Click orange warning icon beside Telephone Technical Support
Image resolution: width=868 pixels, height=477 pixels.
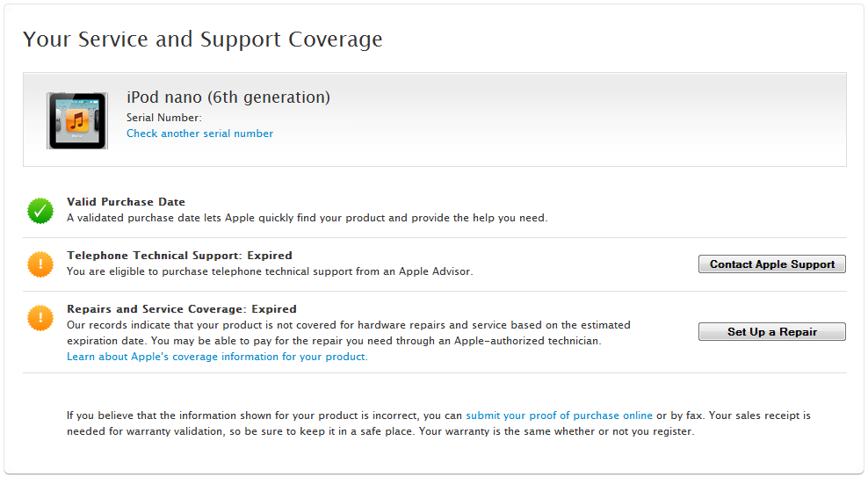[x=40, y=264]
